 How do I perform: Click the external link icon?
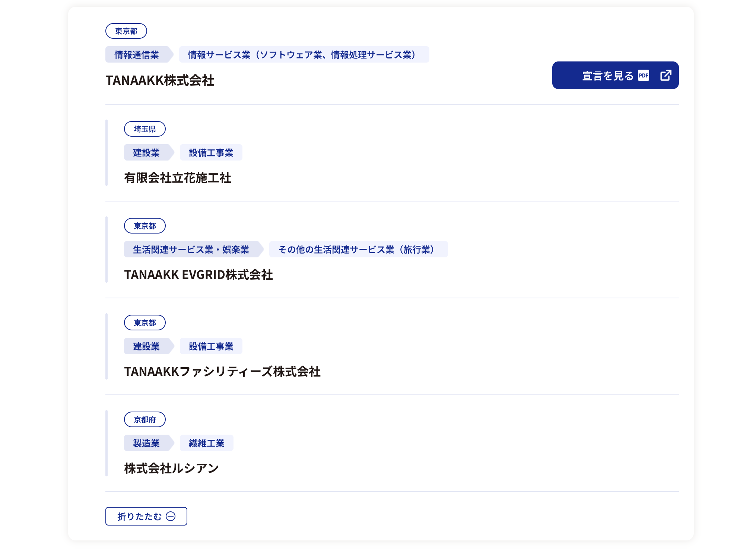(666, 75)
